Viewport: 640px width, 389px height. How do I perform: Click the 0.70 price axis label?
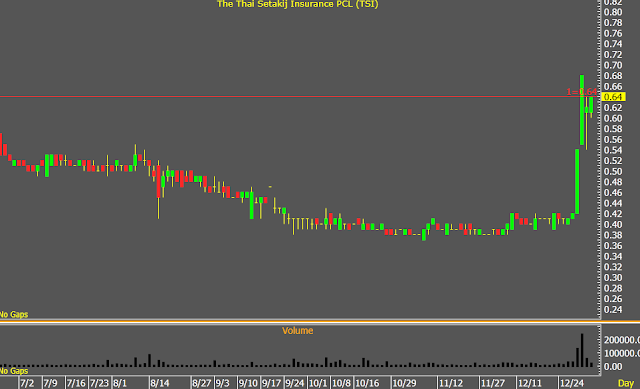pyautogui.click(x=613, y=65)
